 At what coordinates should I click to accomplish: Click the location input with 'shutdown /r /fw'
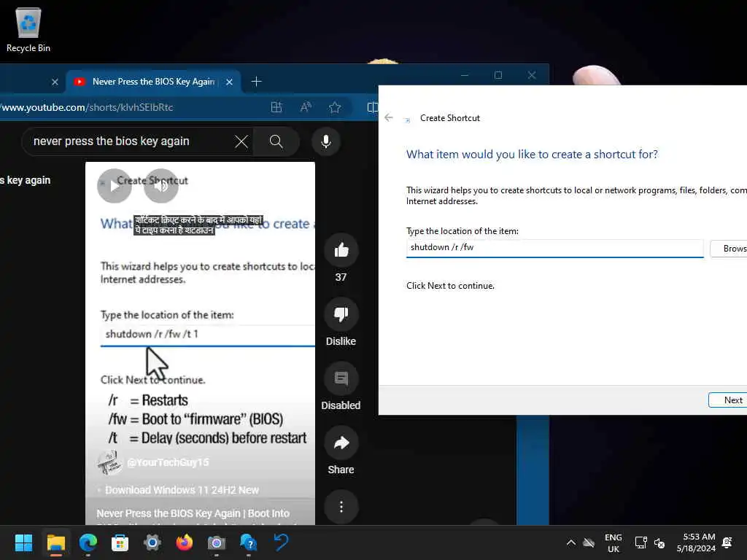coord(554,248)
